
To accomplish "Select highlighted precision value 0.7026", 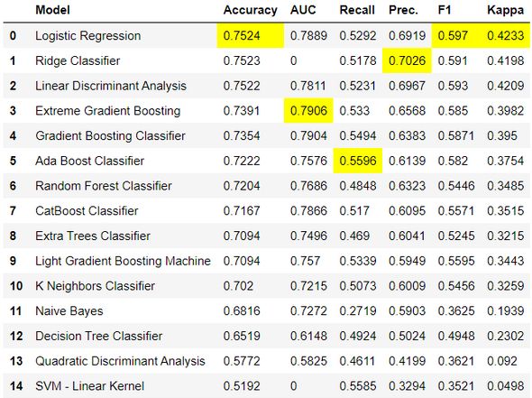I will pos(407,60).
